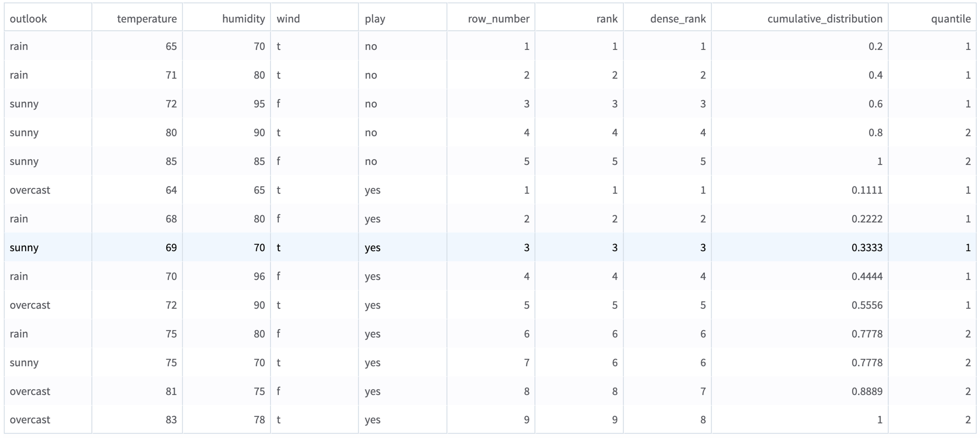Select the cumulative distribution value 0.5556
980x438 pixels.
(x=867, y=305)
